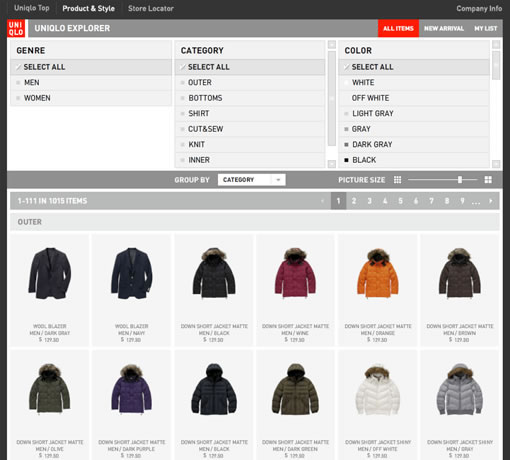Go to results page 7
510x460 pixels.
click(431, 201)
